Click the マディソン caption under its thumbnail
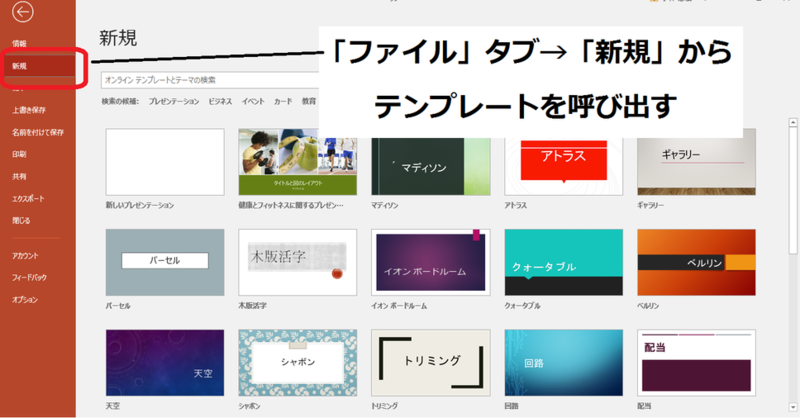The width and height of the screenshot is (800, 418). [385, 205]
